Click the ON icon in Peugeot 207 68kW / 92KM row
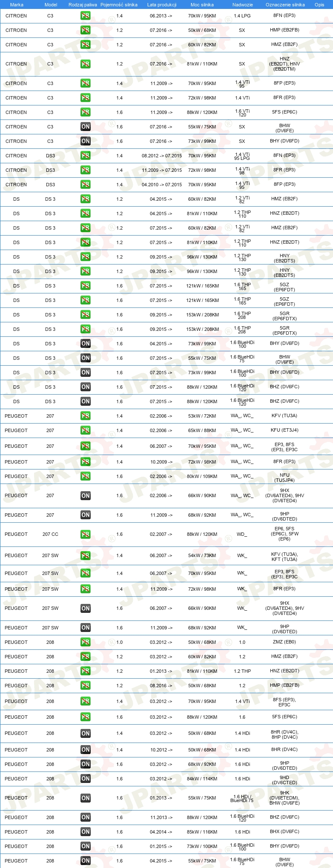 tap(85, 515)
